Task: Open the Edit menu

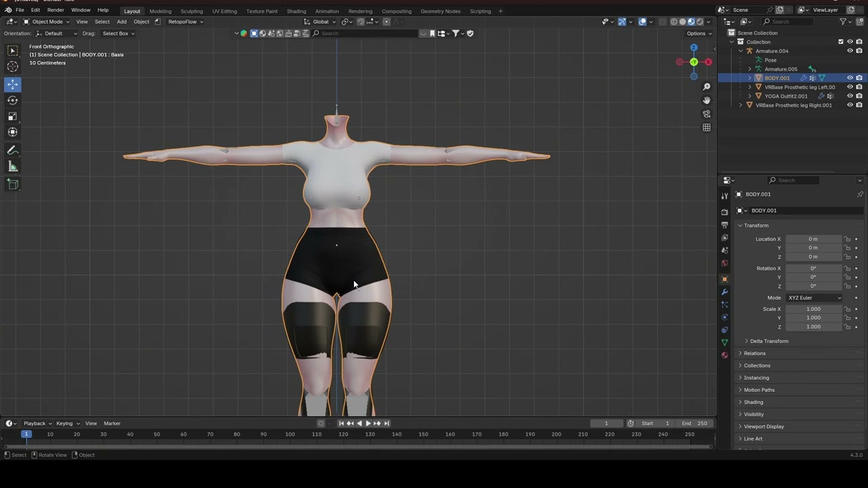Action: point(35,10)
